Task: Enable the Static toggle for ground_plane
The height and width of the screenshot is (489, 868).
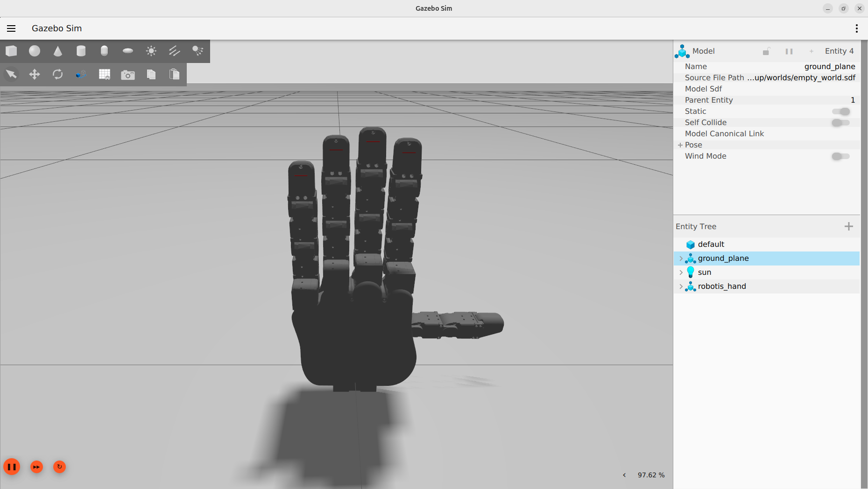Action: coord(841,111)
